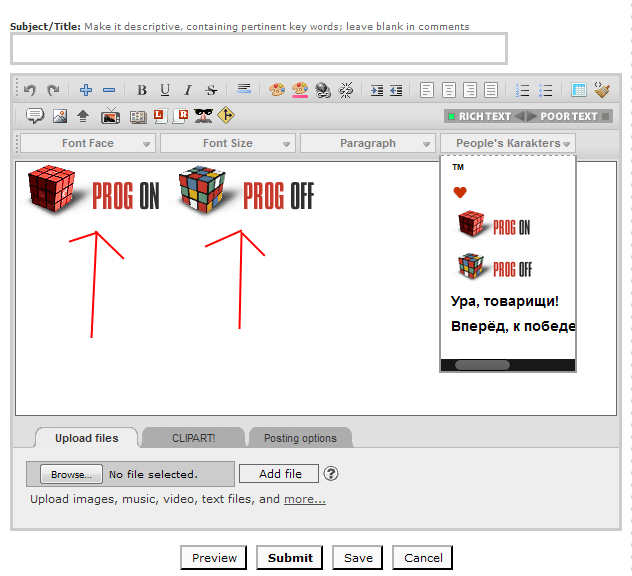632x576 pixels.
Task: Click the TV video embed icon
Action: pyautogui.click(x=111, y=116)
